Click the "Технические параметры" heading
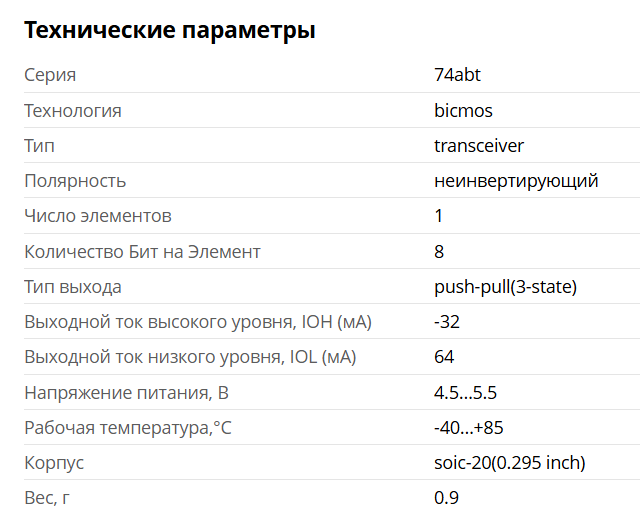This screenshot has width=640, height=519. click(169, 31)
